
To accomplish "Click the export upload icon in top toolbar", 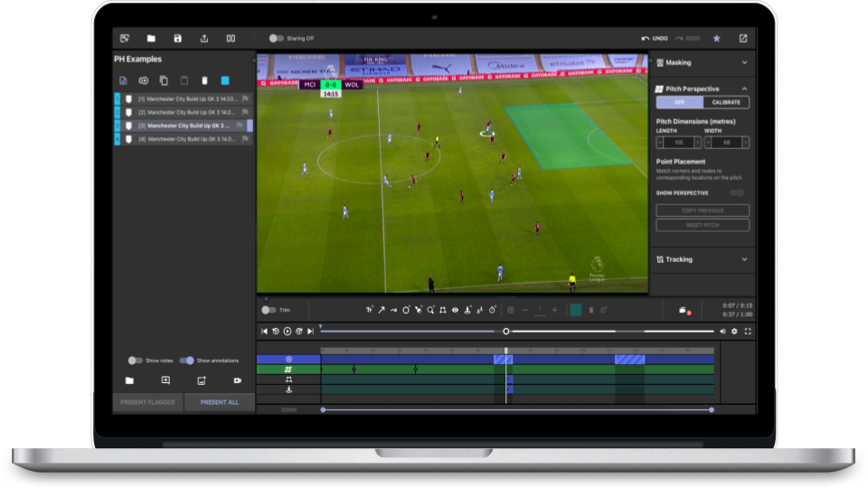I will pyautogui.click(x=204, y=39).
